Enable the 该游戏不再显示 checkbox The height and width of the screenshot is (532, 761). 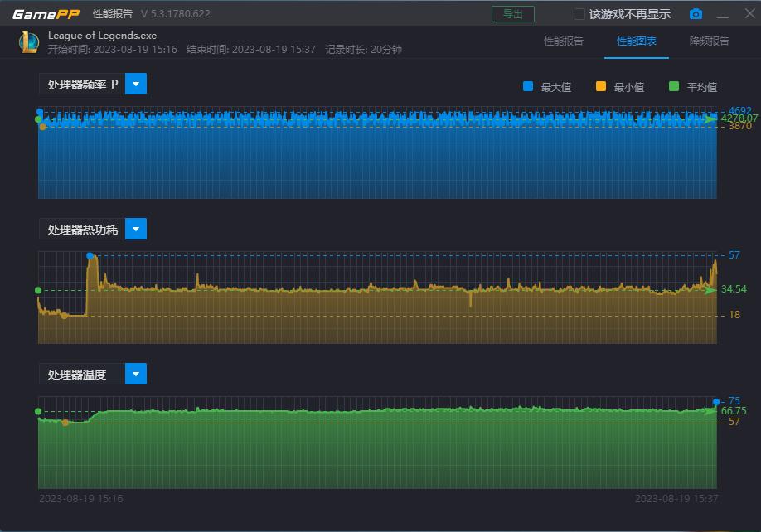coord(579,14)
